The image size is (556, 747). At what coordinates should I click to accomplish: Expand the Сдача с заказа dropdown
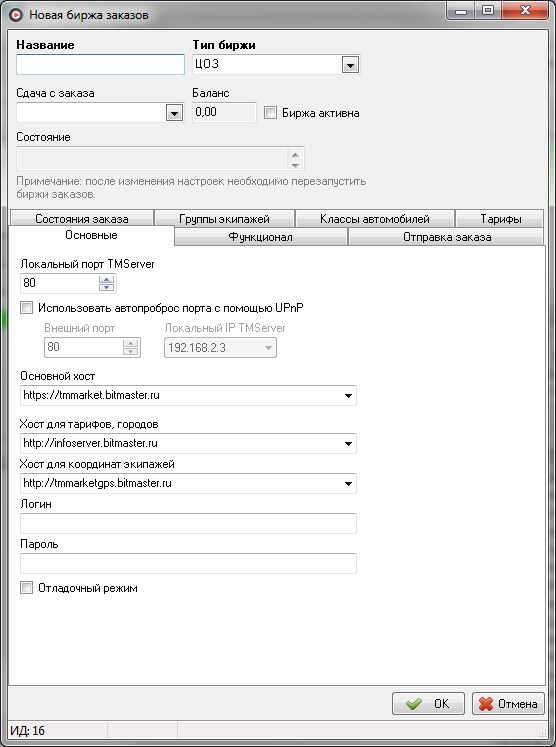[174, 113]
